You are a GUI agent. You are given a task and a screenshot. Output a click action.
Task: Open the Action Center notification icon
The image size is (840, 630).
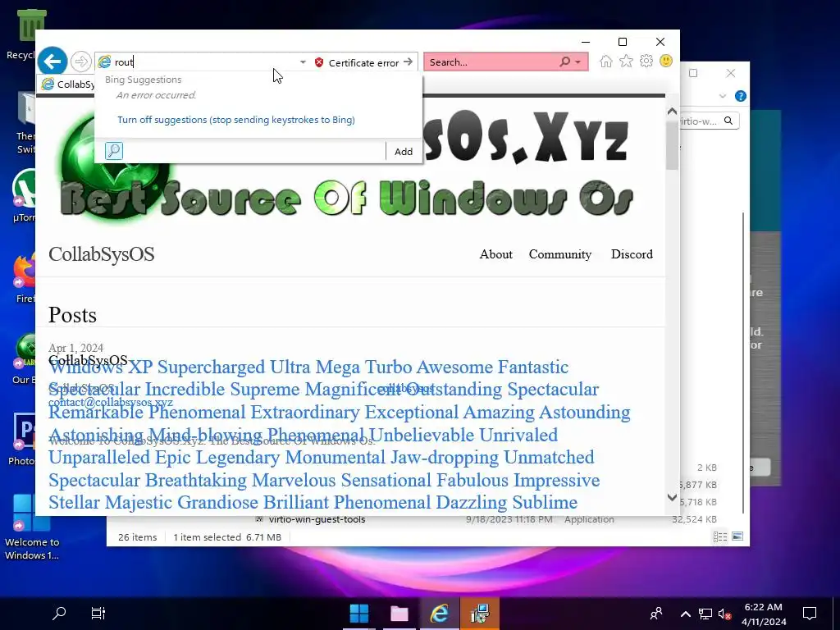pyautogui.click(x=810, y=614)
